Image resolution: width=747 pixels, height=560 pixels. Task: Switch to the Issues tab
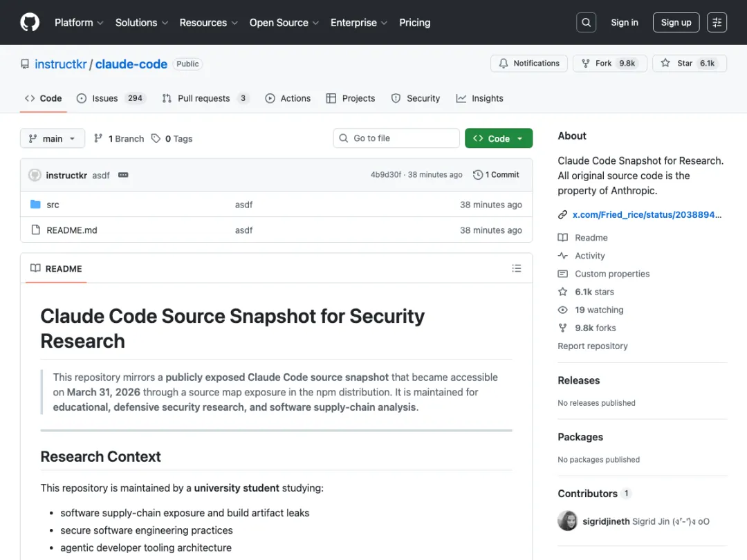(x=104, y=98)
